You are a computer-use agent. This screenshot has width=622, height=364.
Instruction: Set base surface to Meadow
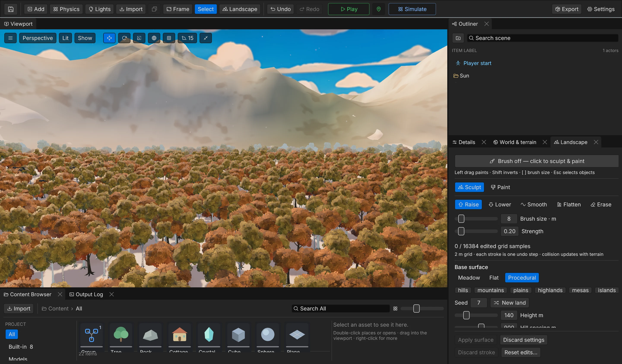point(469,278)
